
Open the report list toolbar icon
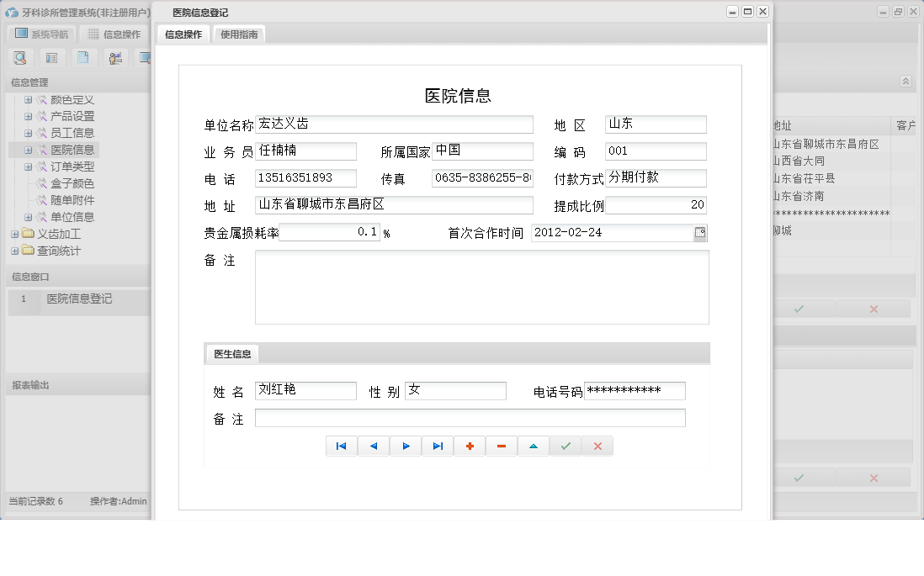click(x=51, y=57)
